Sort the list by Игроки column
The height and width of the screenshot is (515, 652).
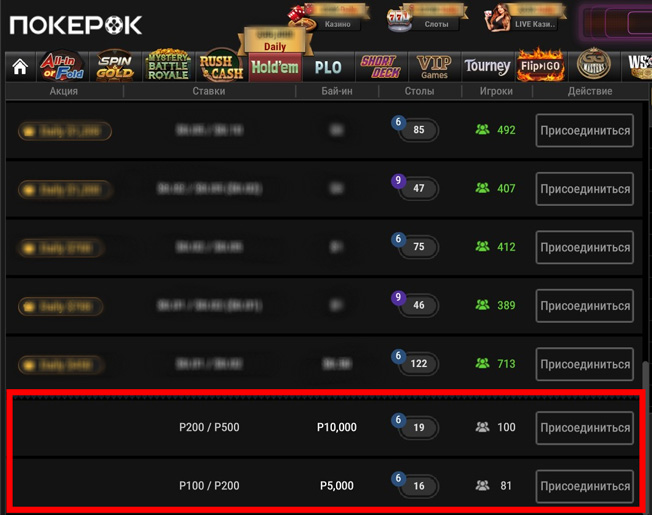point(496,91)
